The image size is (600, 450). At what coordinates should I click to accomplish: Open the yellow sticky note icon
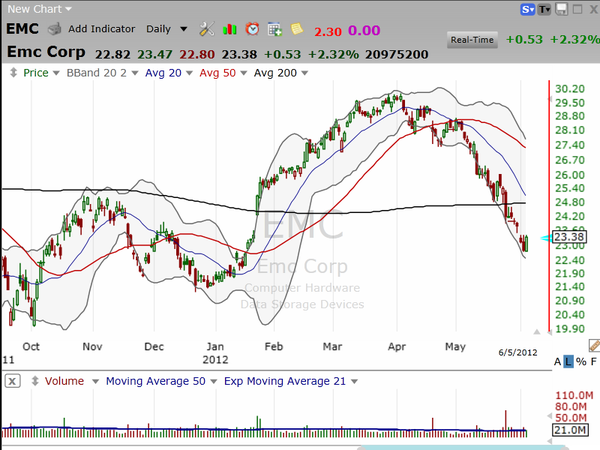[x=297, y=29]
